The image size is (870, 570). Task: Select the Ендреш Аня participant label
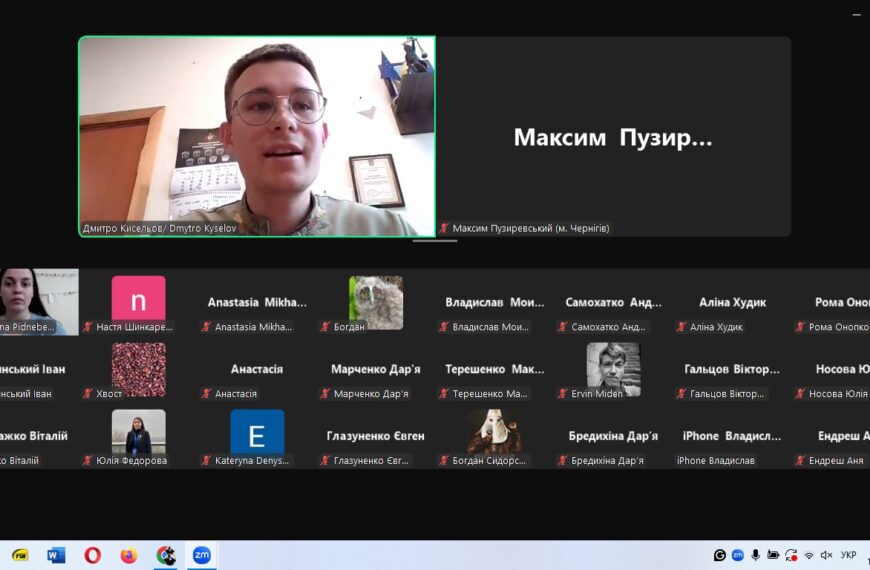[x=836, y=460]
